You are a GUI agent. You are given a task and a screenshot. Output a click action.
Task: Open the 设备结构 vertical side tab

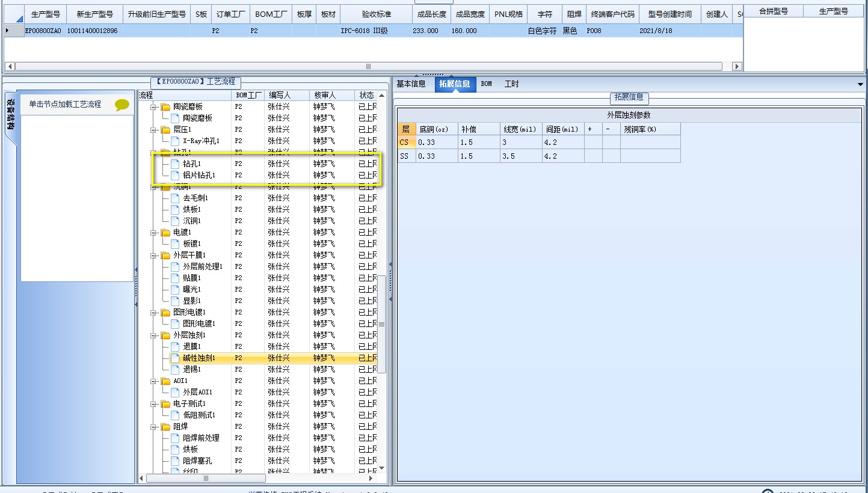(x=11, y=114)
